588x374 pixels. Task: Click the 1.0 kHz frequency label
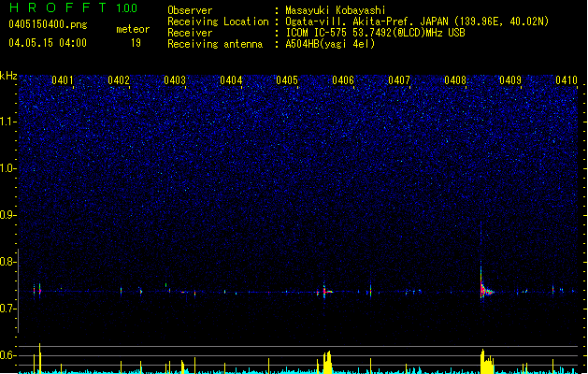point(7,168)
